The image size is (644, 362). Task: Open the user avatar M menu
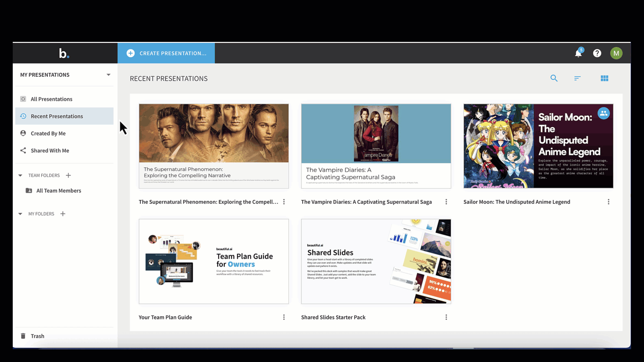(x=616, y=53)
